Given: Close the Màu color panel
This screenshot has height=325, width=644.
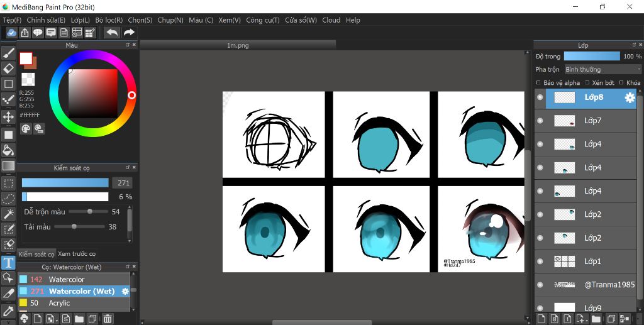Looking at the screenshot, I should [x=135, y=45].
